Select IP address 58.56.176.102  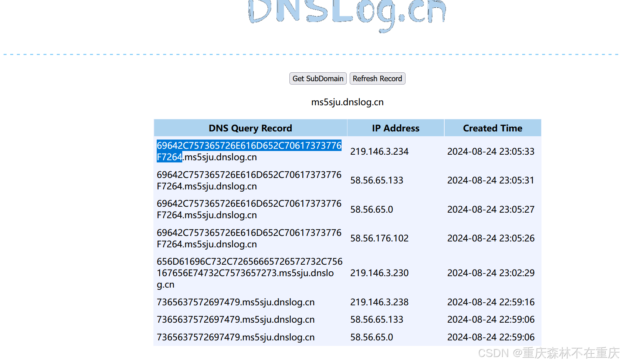[380, 238]
